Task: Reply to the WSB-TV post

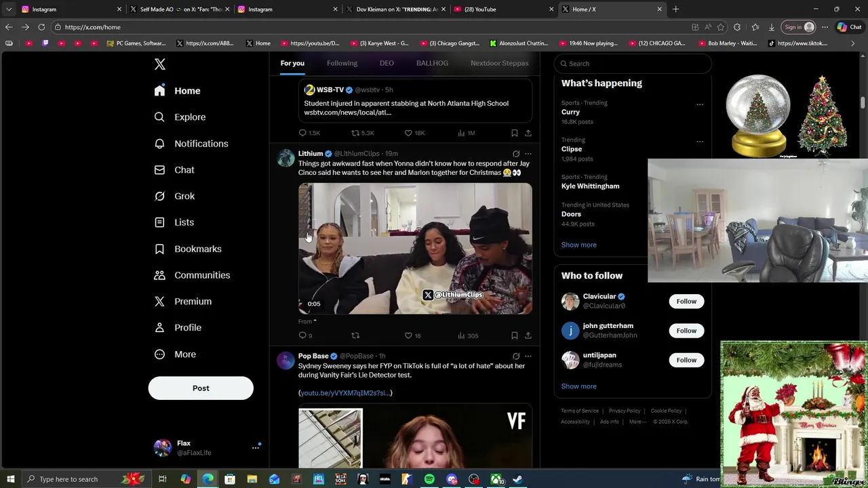Action: click(x=303, y=133)
